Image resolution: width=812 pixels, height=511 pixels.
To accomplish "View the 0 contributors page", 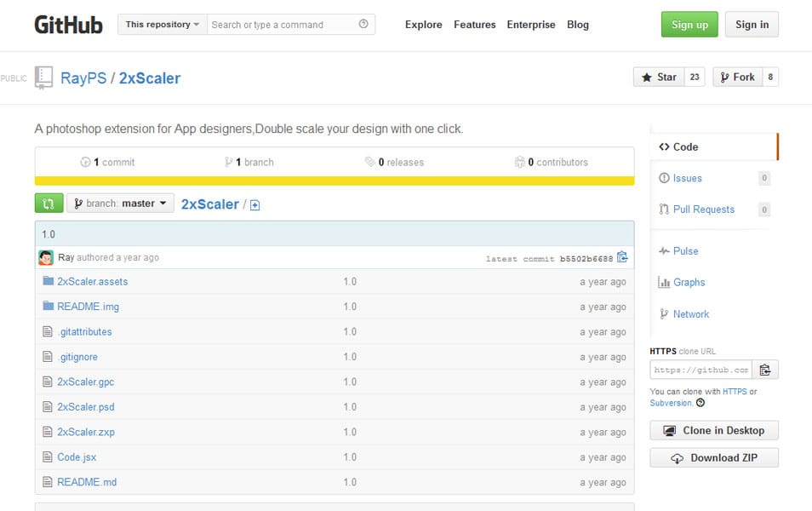I will coord(551,162).
